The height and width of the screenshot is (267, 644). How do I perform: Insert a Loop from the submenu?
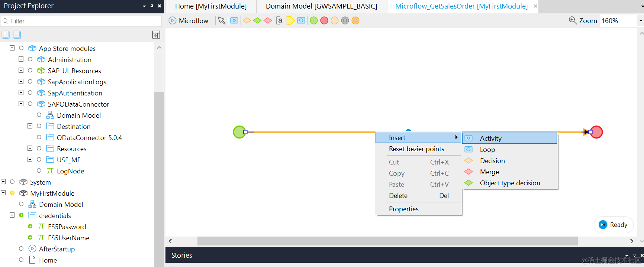pos(510,149)
